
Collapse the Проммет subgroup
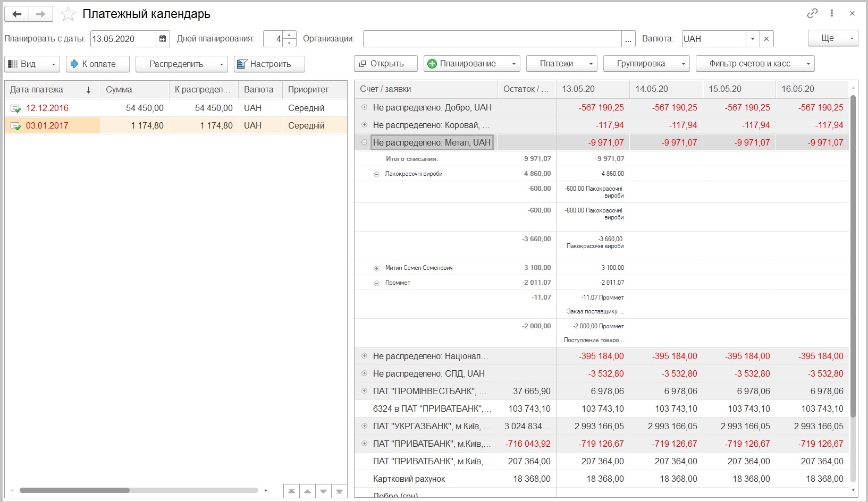pyautogui.click(x=376, y=283)
